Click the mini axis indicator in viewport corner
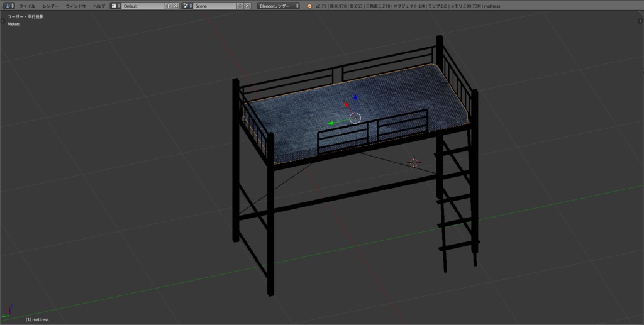Image resolution: width=644 pixels, height=325 pixels. pyautogui.click(x=6, y=311)
